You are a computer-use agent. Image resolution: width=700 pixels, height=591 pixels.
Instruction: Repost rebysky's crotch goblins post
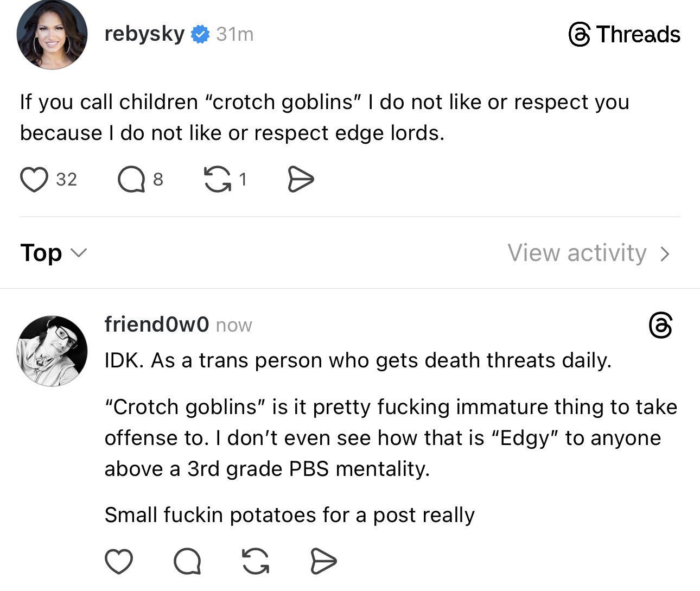pyautogui.click(x=217, y=180)
